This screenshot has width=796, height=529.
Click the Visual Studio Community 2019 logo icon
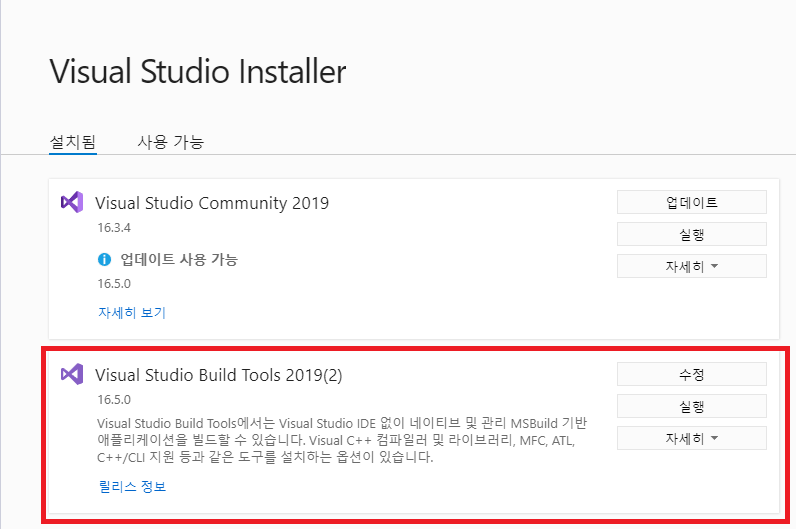(72, 202)
